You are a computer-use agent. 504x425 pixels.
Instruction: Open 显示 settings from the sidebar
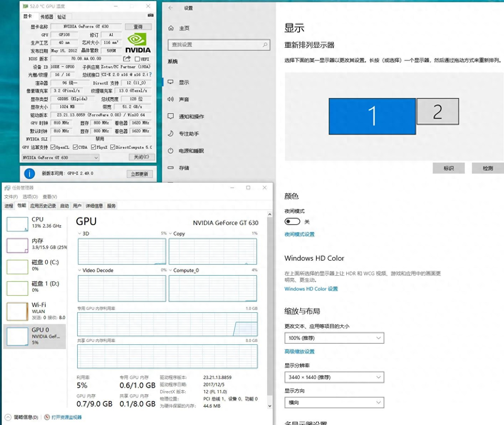[183, 82]
